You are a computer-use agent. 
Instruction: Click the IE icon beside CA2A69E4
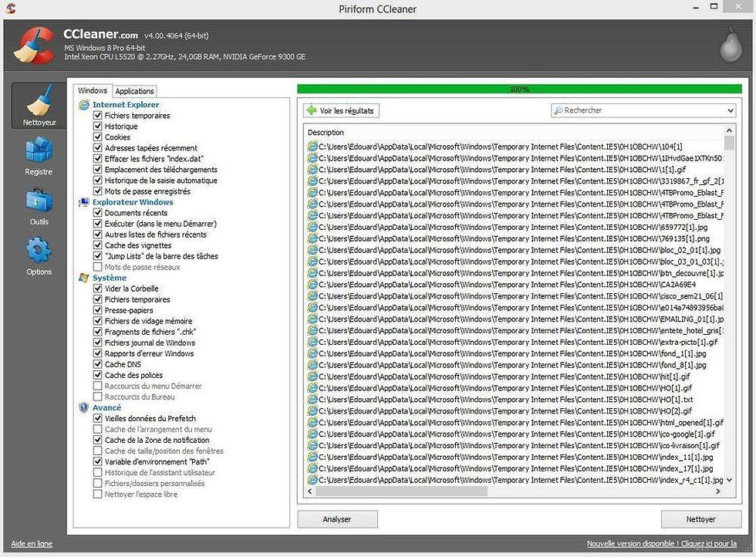point(312,284)
